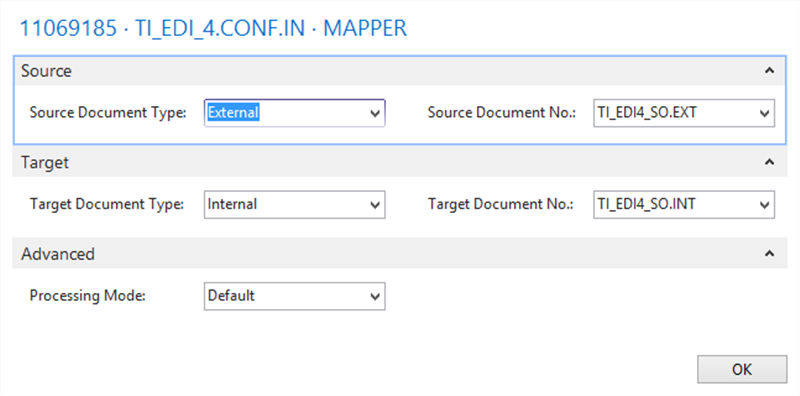Click the Default processing mode value

(231, 296)
